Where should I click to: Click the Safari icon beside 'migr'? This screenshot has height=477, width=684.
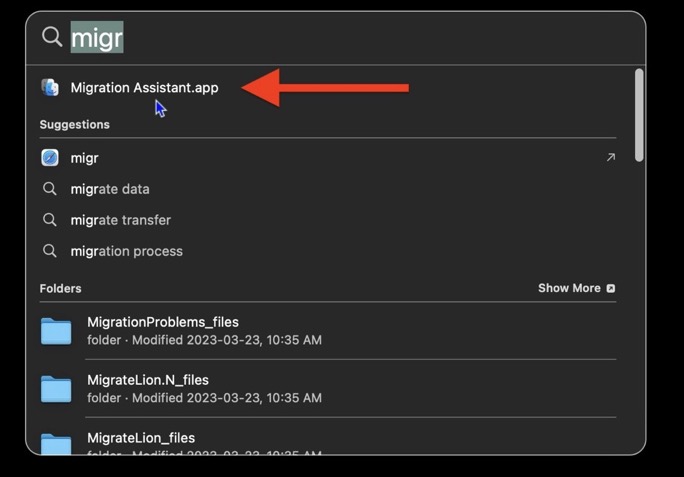tap(50, 158)
